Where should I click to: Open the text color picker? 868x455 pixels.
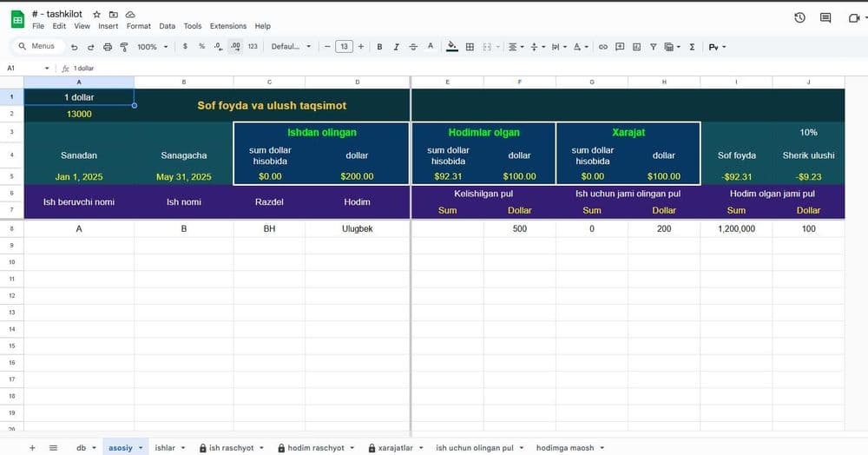coord(431,47)
